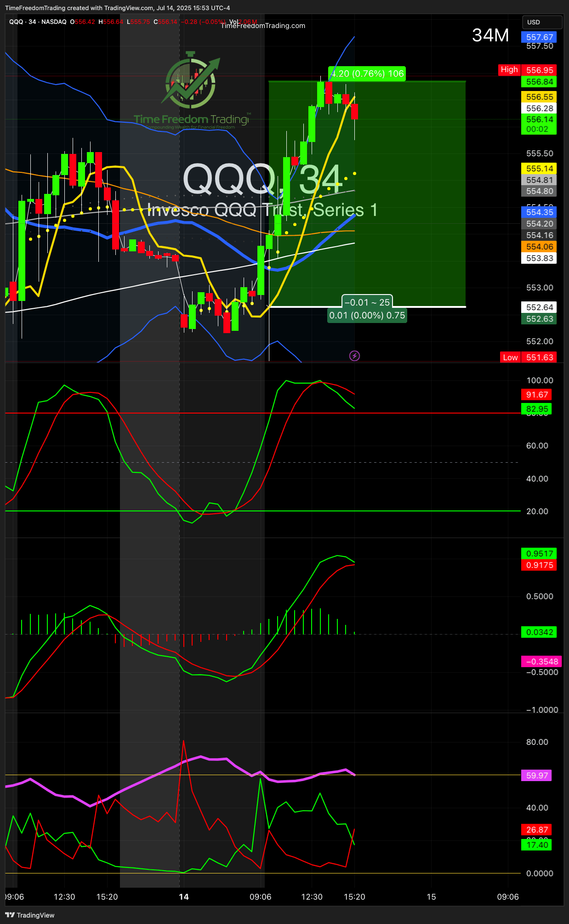
Task: Click the white 556.28 price label
Action: (x=539, y=108)
